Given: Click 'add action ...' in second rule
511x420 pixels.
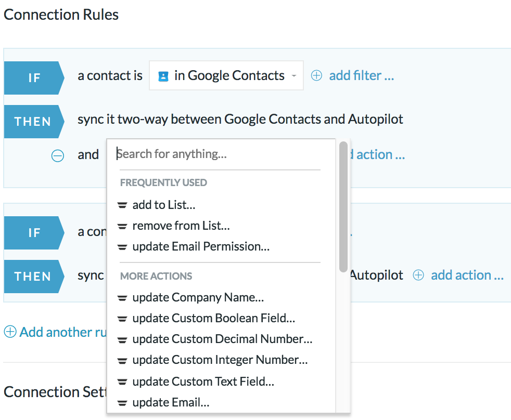Looking at the screenshot, I should (x=467, y=275).
